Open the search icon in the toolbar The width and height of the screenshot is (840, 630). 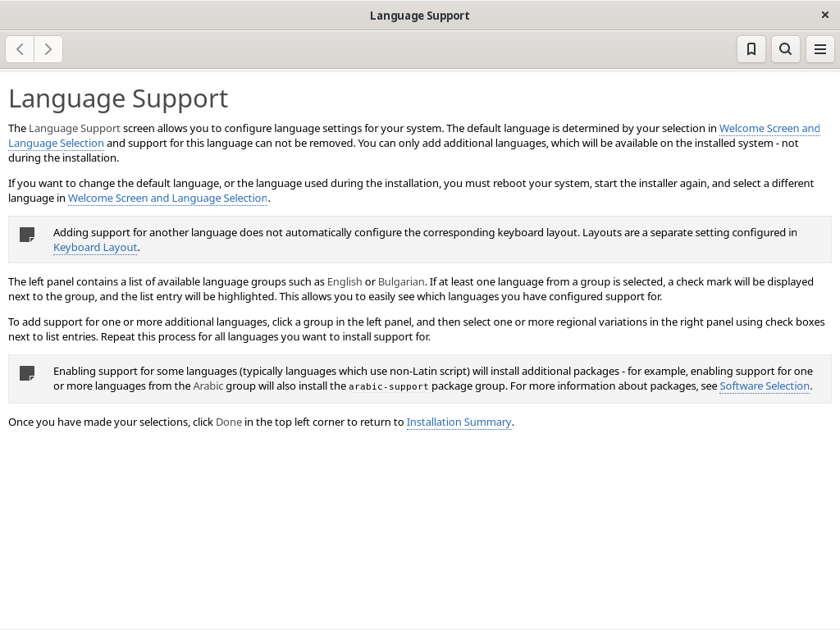tap(785, 49)
